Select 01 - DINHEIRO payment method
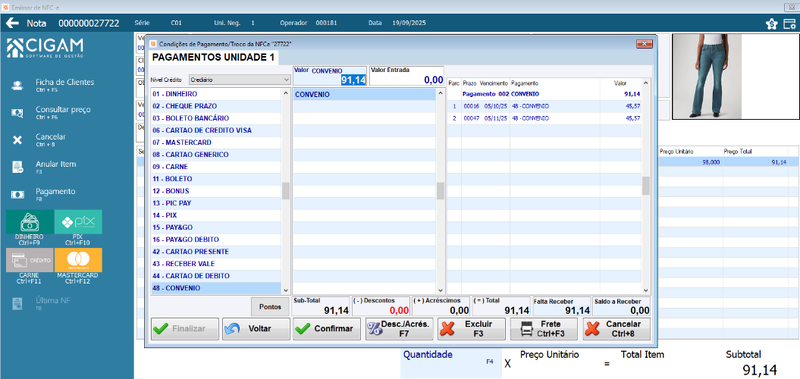 (216, 94)
